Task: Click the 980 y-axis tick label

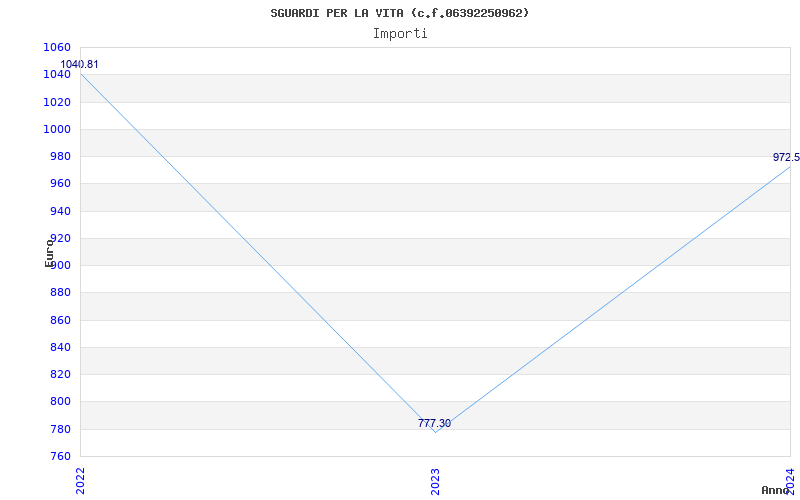Action: coord(60,157)
